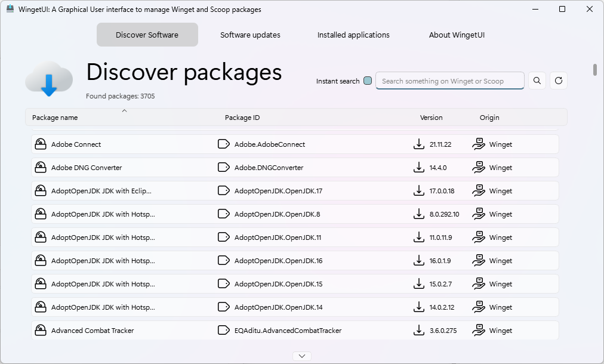604x364 pixels.
Task: Open the Installed applications tab
Action: (353, 35)
